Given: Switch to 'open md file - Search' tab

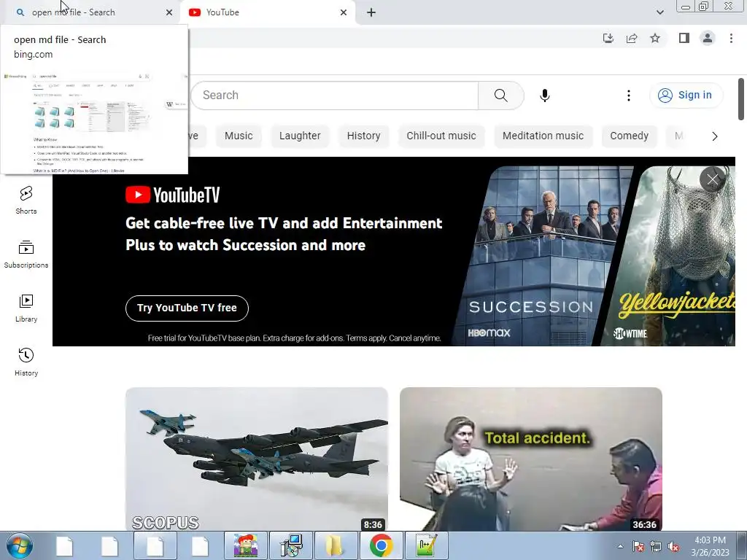Looking at the screenshot, I should click(x=90, y=12).
